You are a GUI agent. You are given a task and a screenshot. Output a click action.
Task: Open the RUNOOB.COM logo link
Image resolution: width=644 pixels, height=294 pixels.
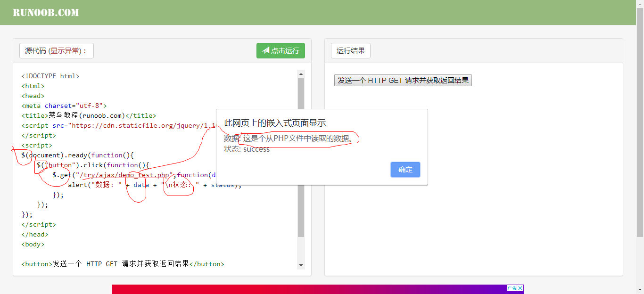[x=46, y=13]
